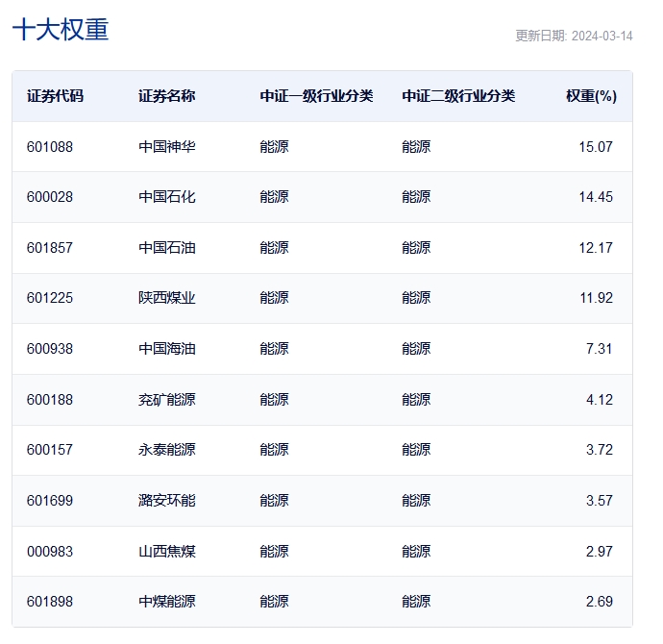Click weight value 11.92
Viewport: 663px width, 644px height.
(x=596, y=298)
